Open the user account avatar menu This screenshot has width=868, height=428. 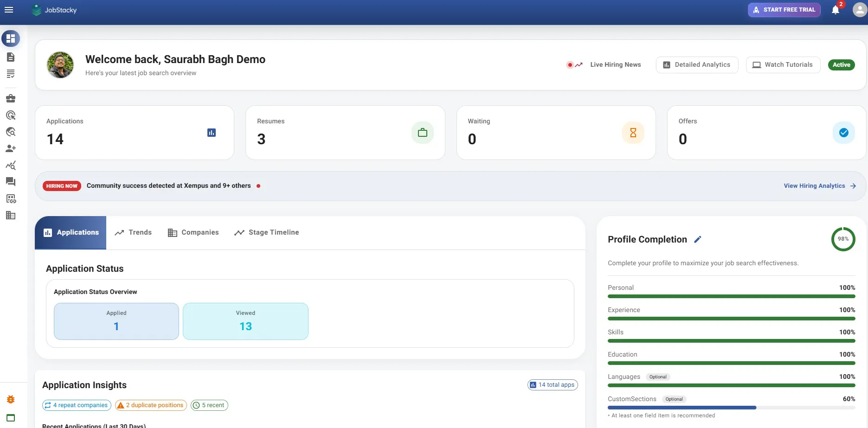(860, 10)
